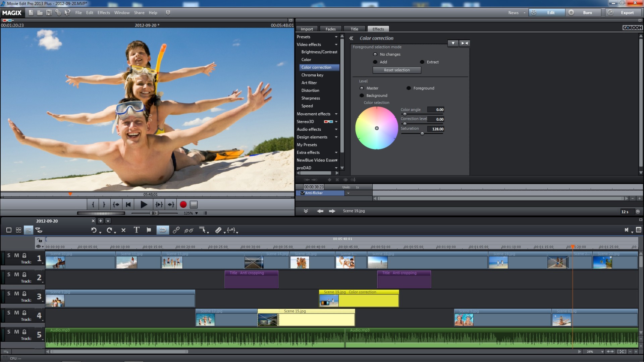Select the Redo tool in edit toolbar
644x362 pixels.
coord(109,230)
